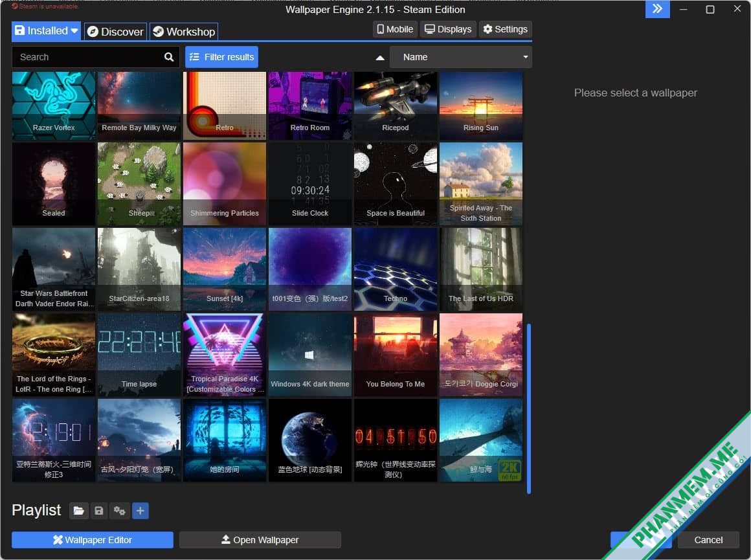Select the blue Earth 蓝色地球 wallpaper

point(310,440)
